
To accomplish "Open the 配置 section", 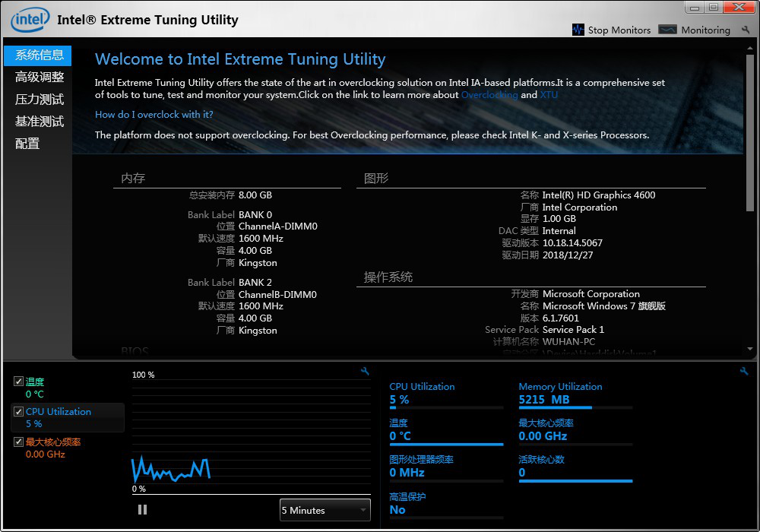I will tap(27, 144).
